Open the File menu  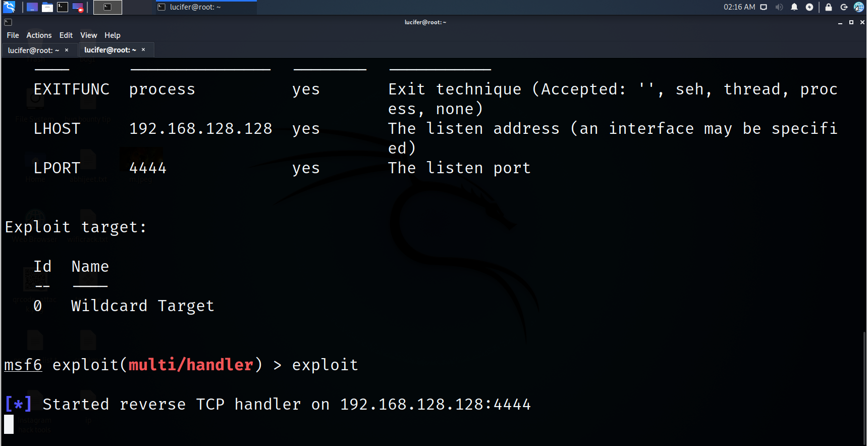(x=13, y=35)
